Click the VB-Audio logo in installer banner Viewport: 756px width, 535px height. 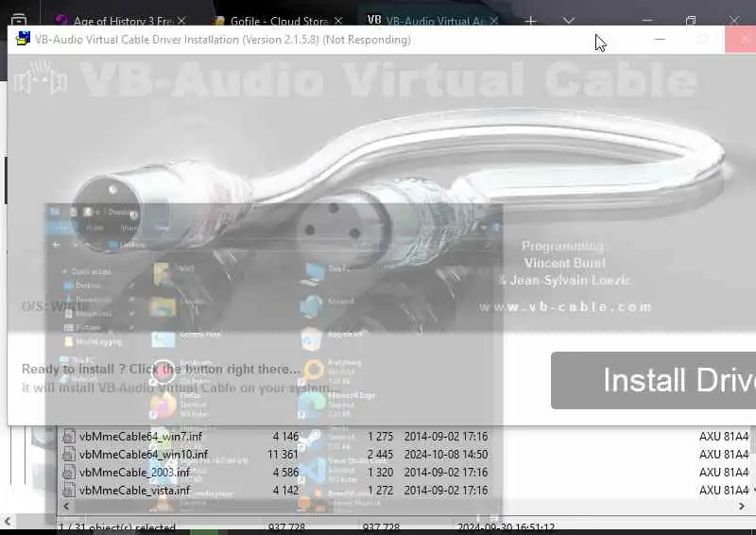pyautogui.click(x=41, y=78)
